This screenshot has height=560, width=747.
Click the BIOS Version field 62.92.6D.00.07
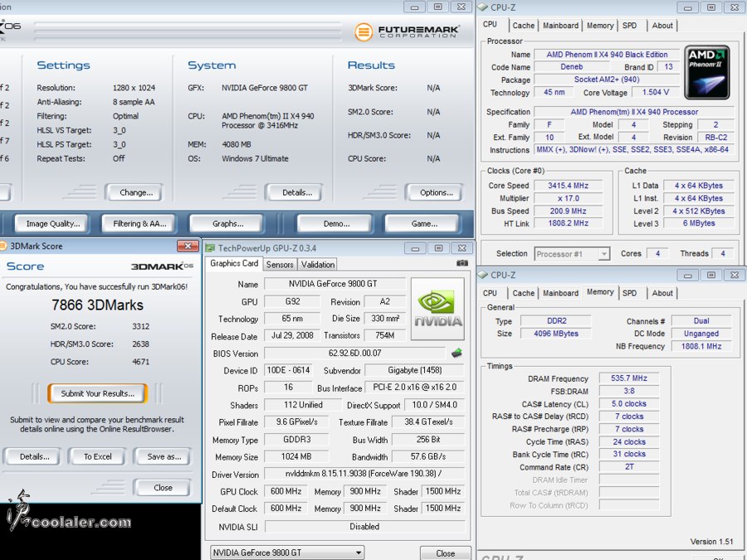point(355,353)
